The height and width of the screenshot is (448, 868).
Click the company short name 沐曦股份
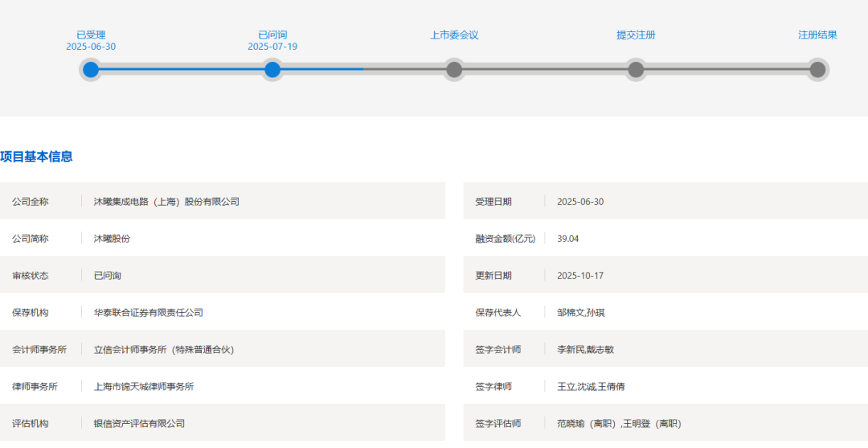112,239
